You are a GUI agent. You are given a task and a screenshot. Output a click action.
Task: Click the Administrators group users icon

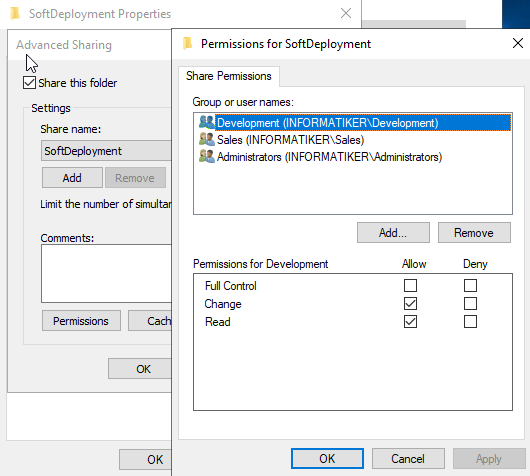(207, 156)
